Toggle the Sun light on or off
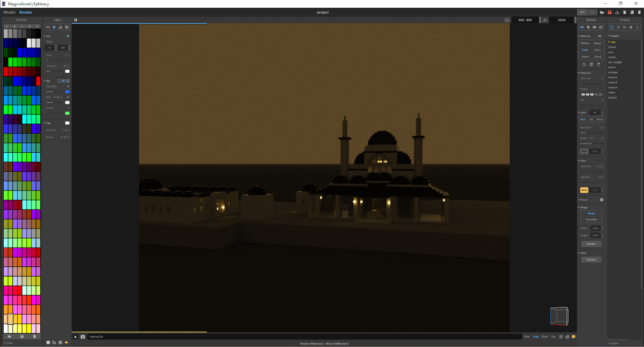 tap(68, 36)
